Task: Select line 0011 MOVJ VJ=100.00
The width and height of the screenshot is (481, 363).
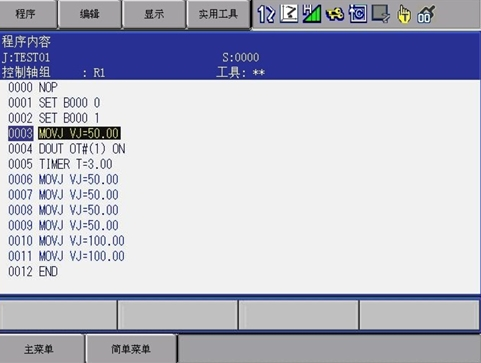Action: (x=66, y=256)
